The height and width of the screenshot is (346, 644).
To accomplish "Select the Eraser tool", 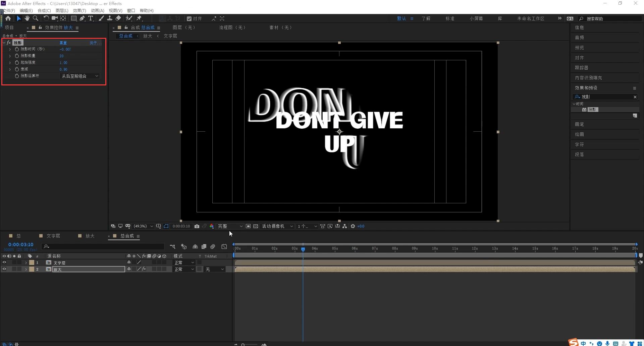I will (x=118, y=18).
